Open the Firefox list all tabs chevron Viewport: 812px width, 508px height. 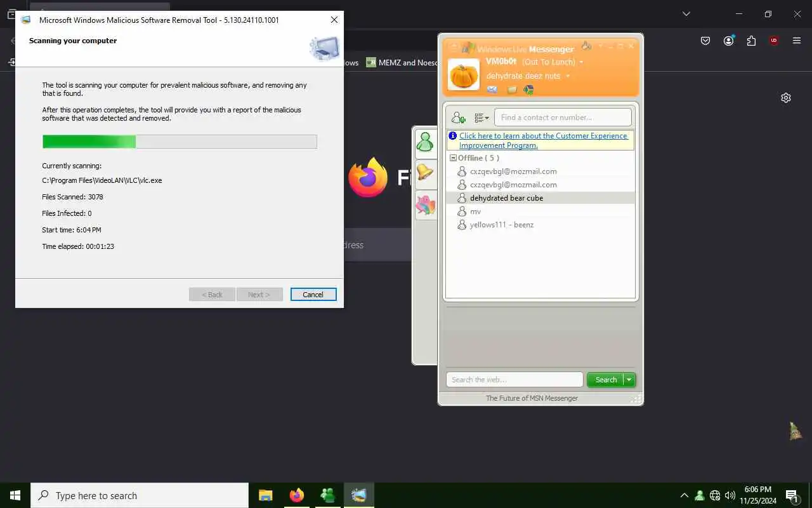(x=686, y=13)
